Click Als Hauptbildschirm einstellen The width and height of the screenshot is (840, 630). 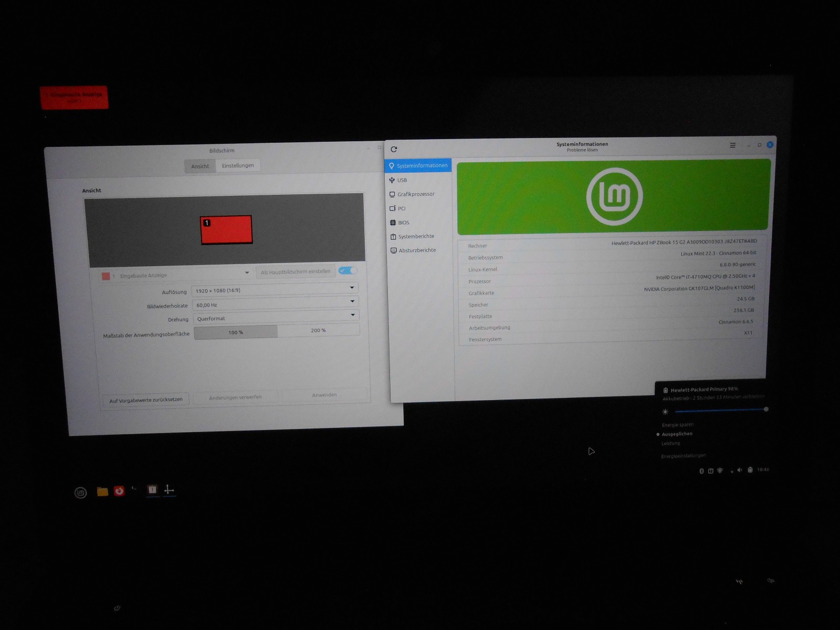tap(296, 271)
